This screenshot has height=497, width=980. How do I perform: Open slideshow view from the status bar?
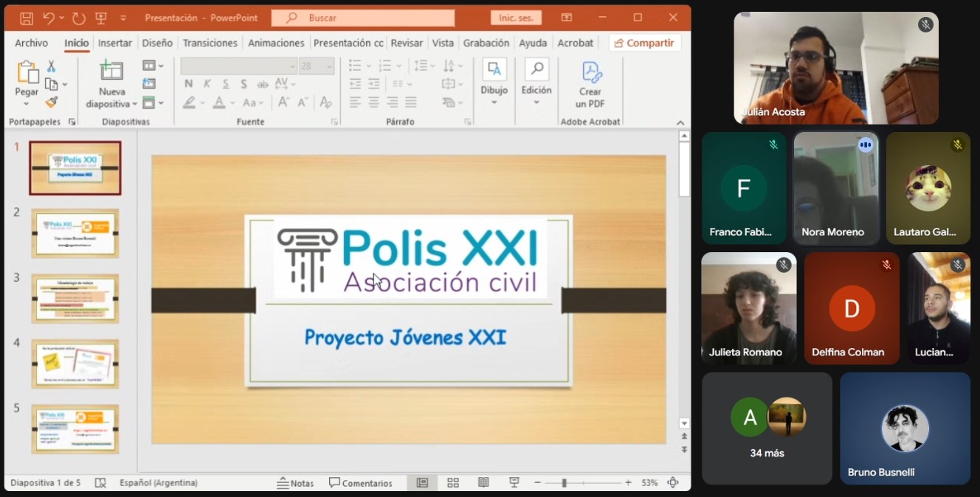(514, 483)
